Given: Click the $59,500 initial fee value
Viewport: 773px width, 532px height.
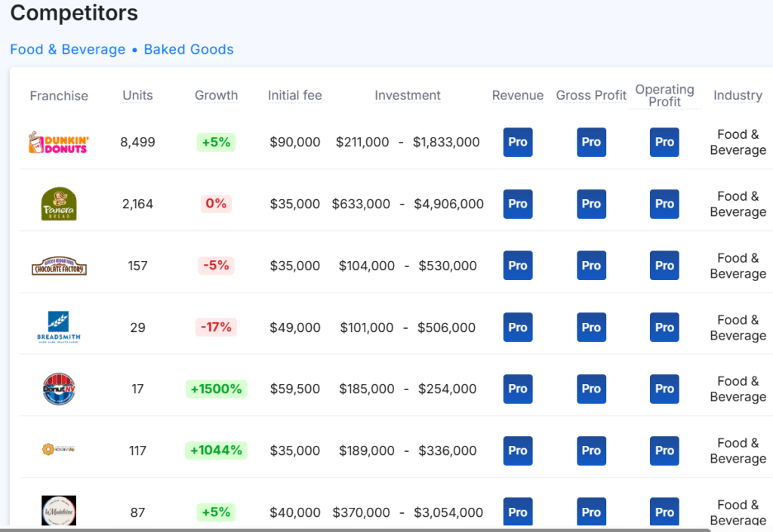Looking at the screenshot, I should [x=295, y=389].
